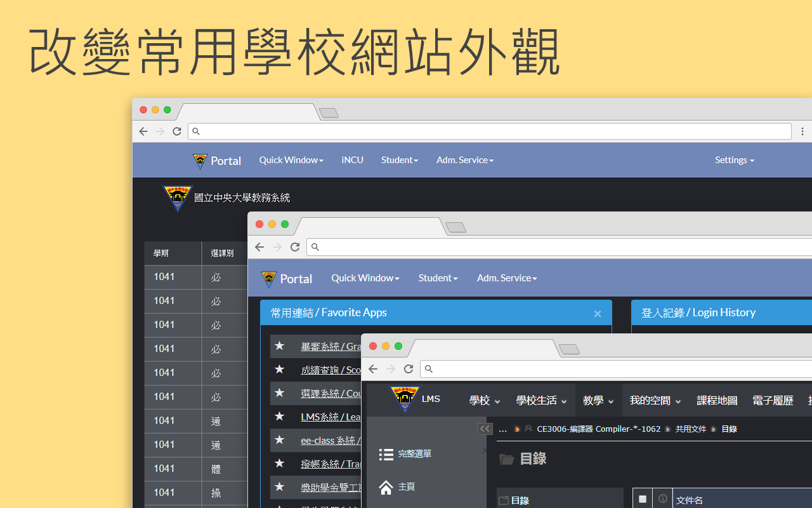
Task: Click the LMS logo emblem
Action: [405, 399]
